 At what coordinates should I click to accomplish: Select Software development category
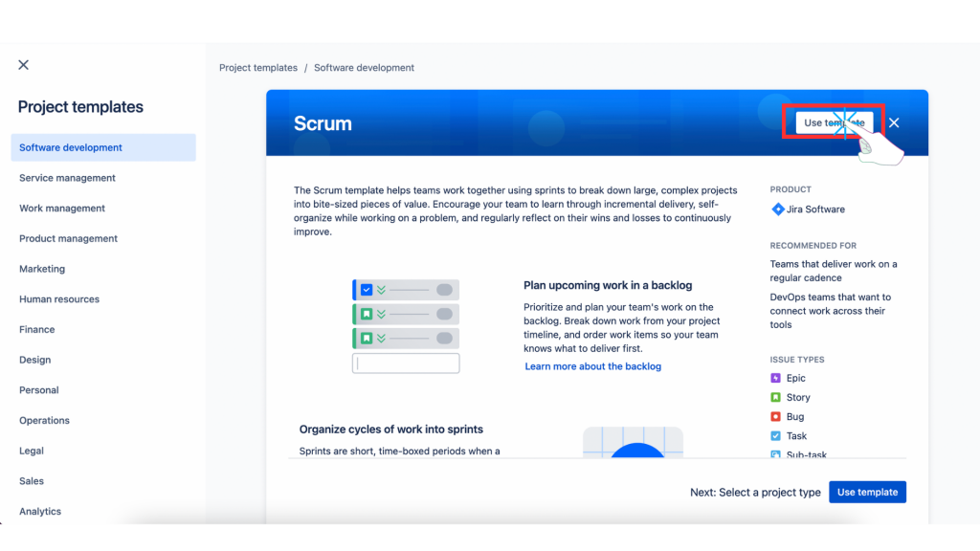(103, 147)
